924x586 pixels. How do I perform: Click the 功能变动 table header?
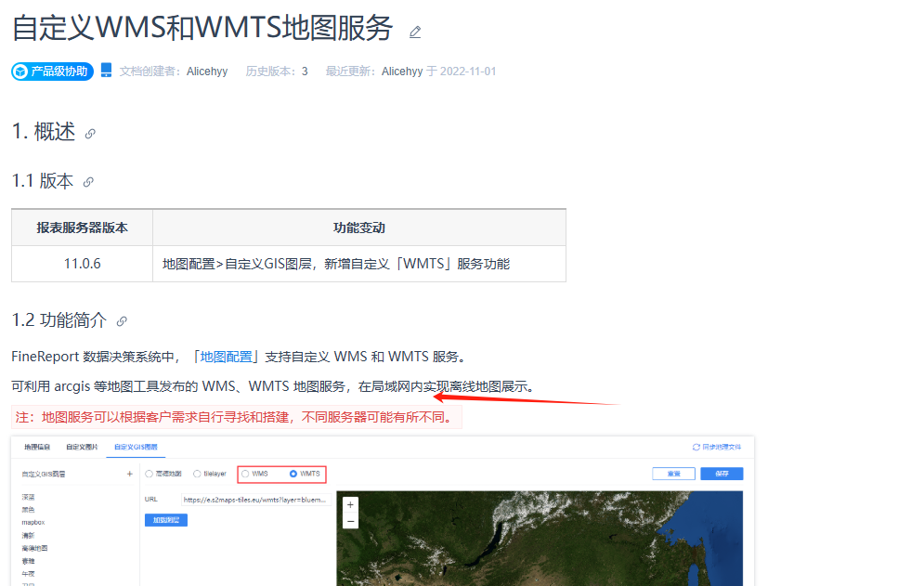click(358, 228)
